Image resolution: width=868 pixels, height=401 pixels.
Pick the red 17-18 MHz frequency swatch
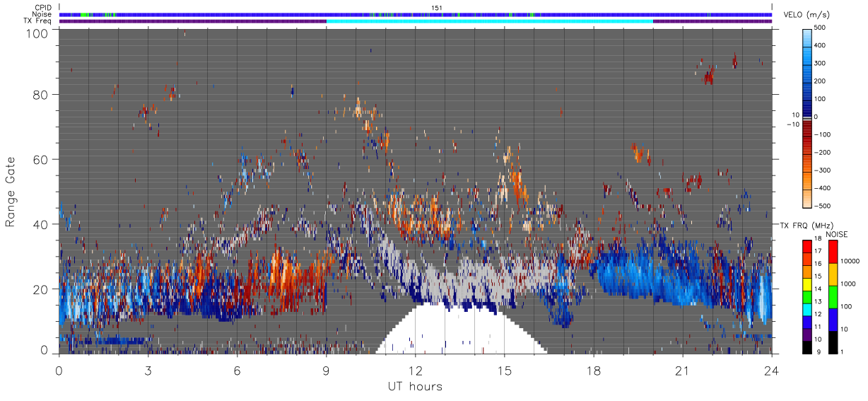pos(807,245)
